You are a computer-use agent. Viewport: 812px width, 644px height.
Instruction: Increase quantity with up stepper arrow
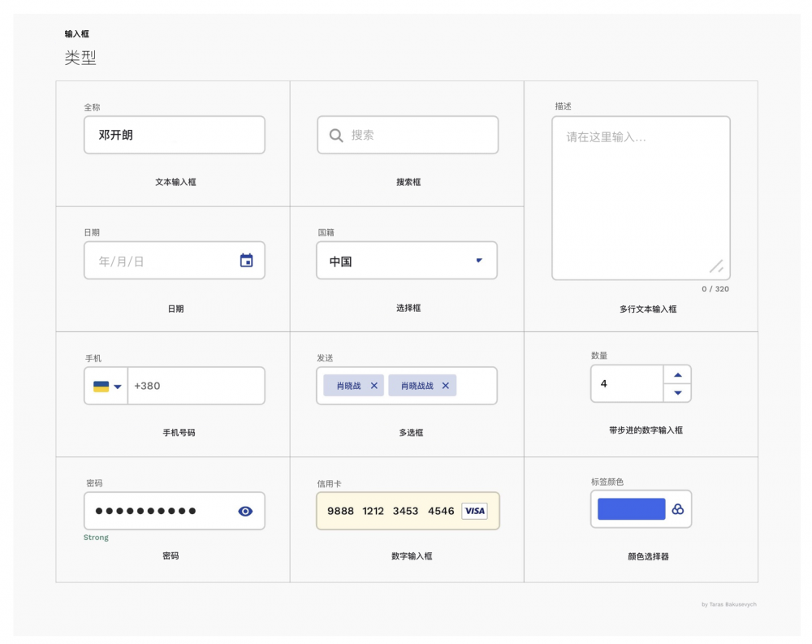678,374
